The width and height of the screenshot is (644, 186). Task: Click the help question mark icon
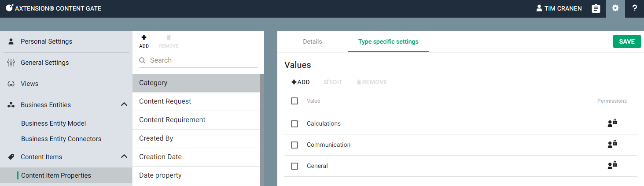pyautogui.click(x=634, y=8)
